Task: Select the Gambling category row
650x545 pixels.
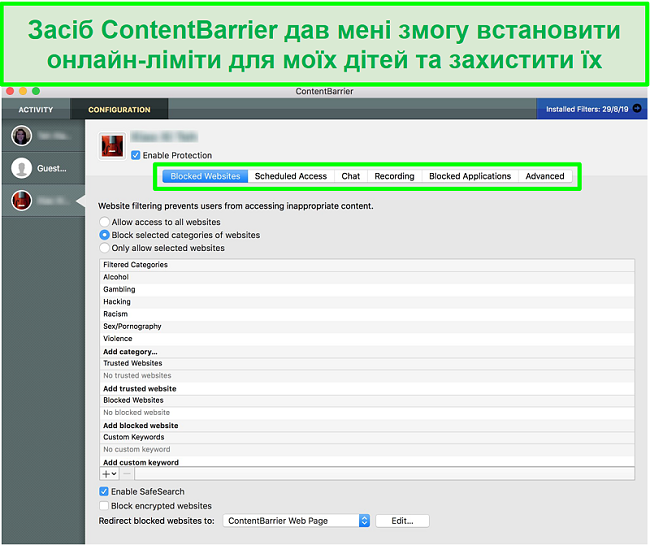Action: pos(367,289)
